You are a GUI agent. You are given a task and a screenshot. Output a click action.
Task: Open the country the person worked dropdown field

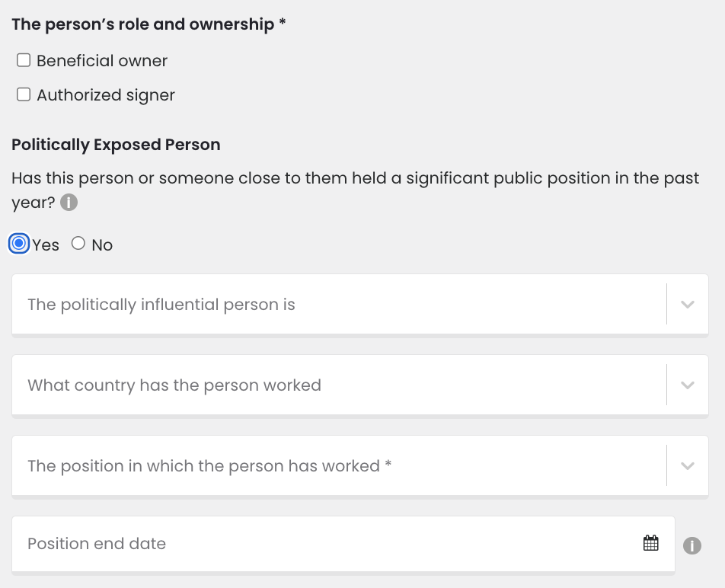(x=359, y=385)
